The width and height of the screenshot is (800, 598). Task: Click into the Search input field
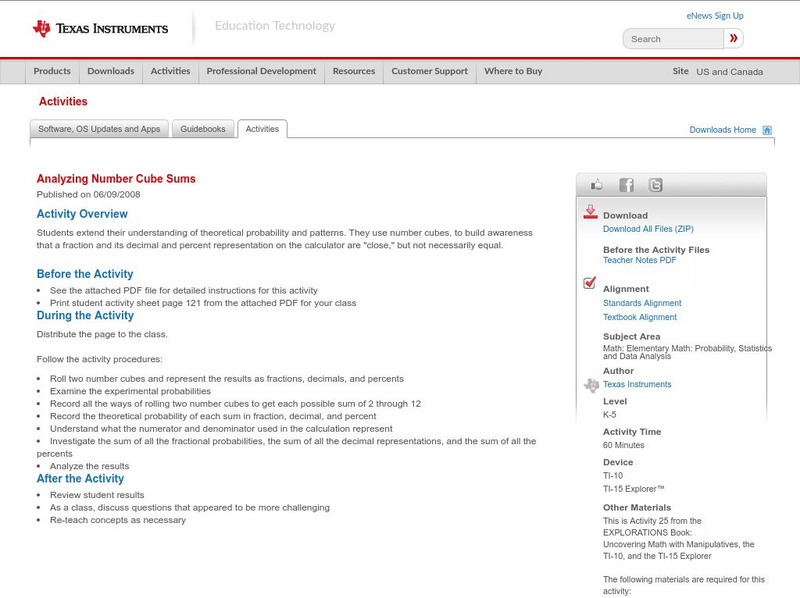tap(673, 39)
